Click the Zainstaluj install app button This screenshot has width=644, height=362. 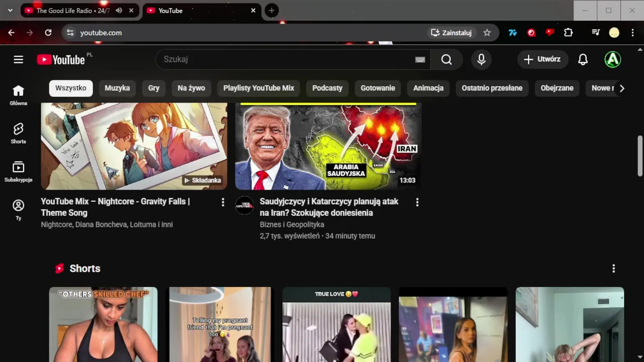click(451, 33)
